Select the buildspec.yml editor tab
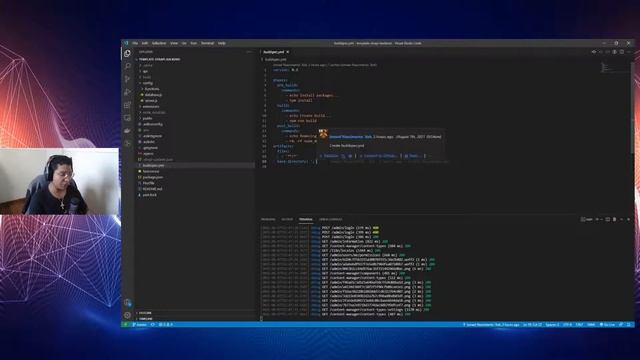The height and width of the screenshot is (360, 640). (274, 52)
